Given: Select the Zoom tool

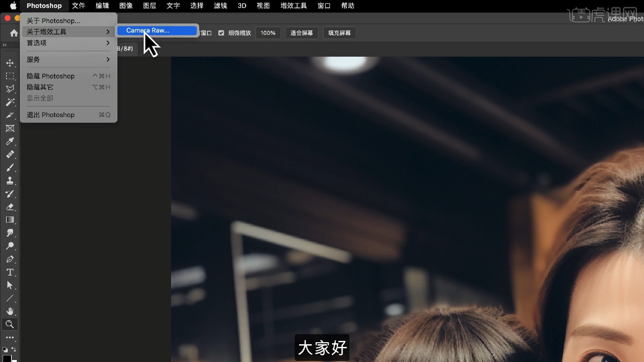Looking at the screenshot, I should pyautogui.click(x=10, y=324).
